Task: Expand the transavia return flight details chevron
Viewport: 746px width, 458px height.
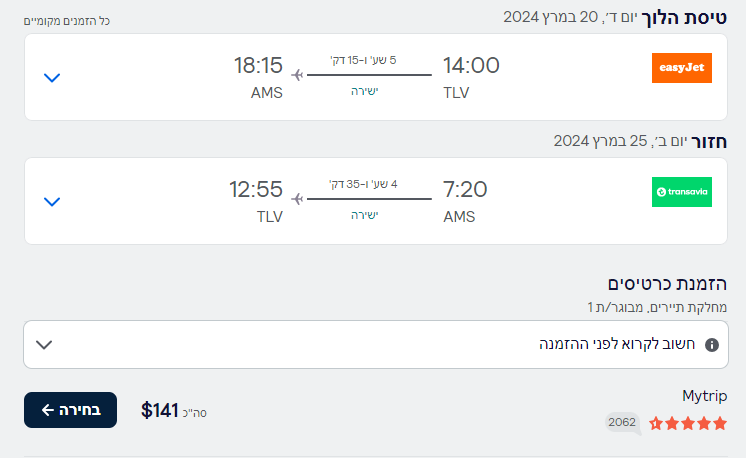Action: (x=52, y=202)
